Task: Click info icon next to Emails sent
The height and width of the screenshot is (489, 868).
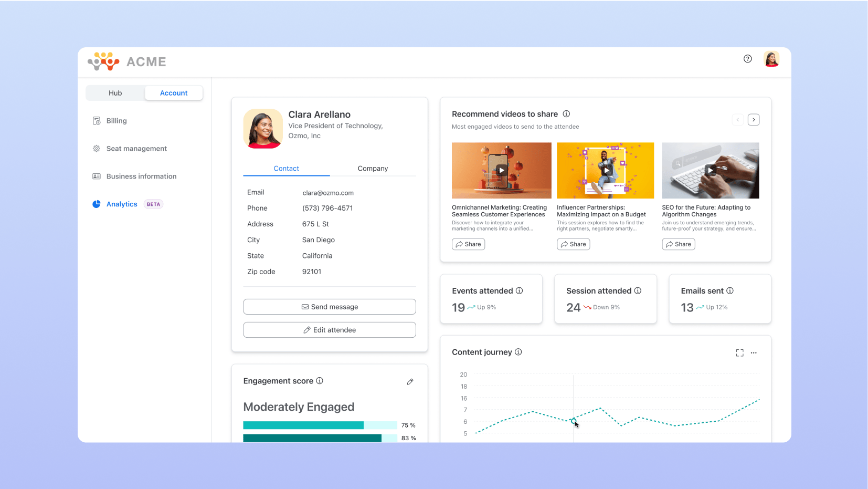Action: 729,291
